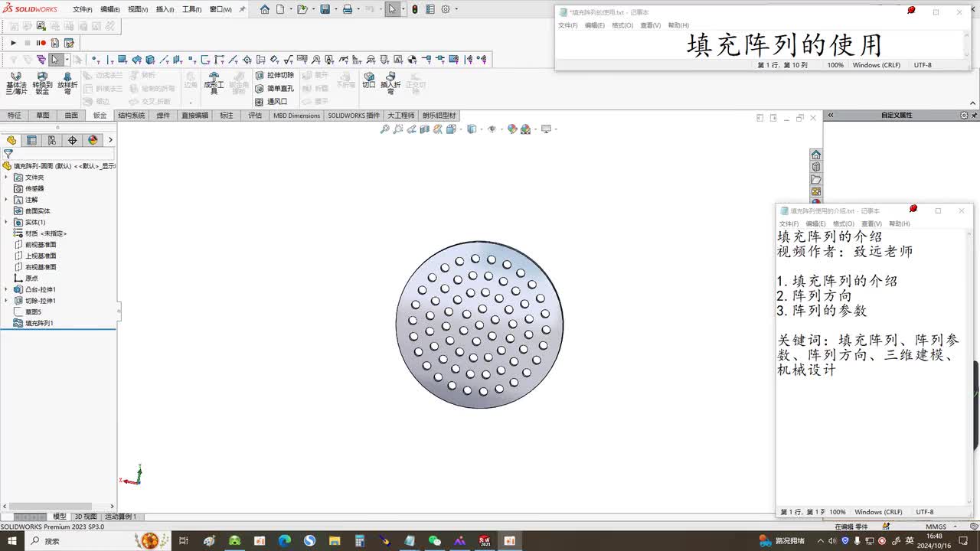Toggle the pin on the 自定义属性 pane
Viewport: 980px width, 551px height.
pyautogui.click(x=974, y=116)
